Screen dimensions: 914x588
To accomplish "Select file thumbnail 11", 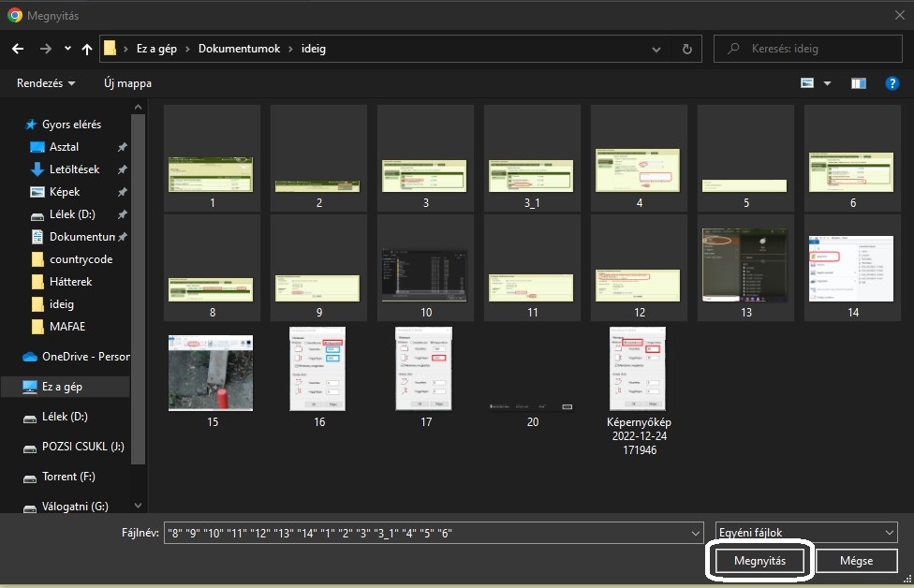I will [532, 268].
